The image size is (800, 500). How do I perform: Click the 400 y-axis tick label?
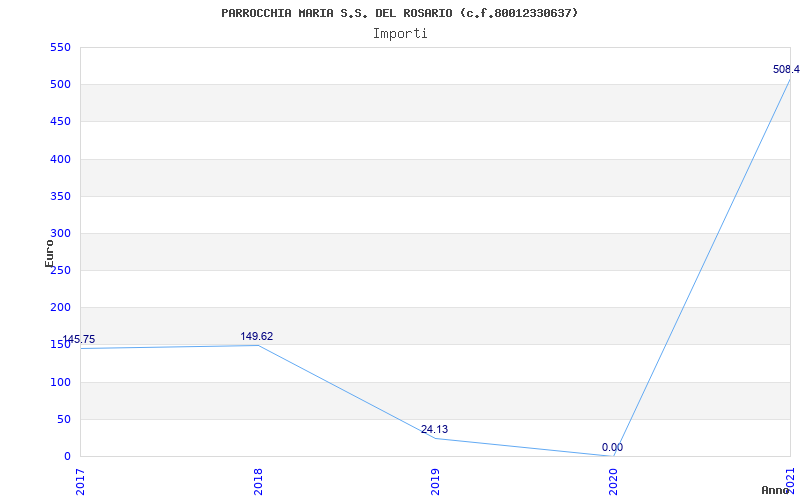click(x=60, y=159)
